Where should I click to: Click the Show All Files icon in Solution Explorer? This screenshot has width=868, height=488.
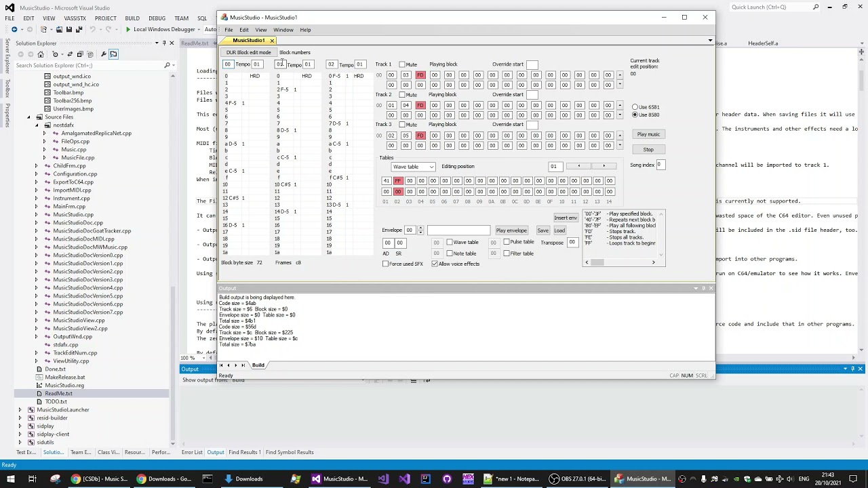coord(90,54)
